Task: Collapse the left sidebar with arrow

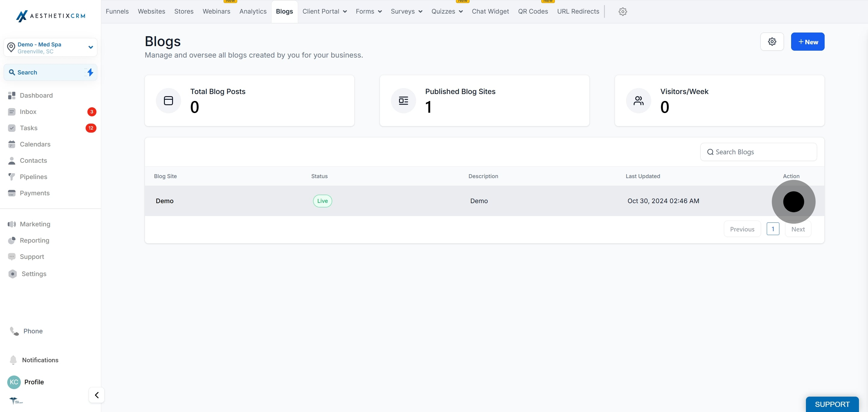Action: [96, 395]
